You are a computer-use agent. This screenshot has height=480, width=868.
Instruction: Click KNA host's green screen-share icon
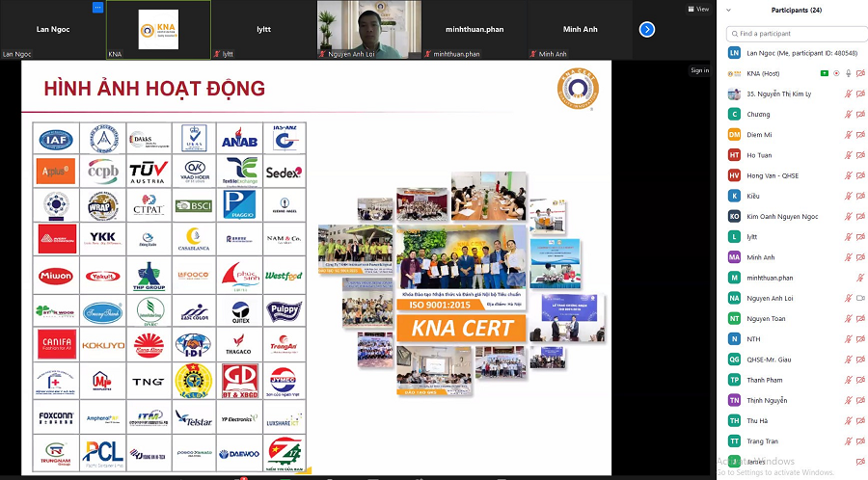tap(825, 73)
